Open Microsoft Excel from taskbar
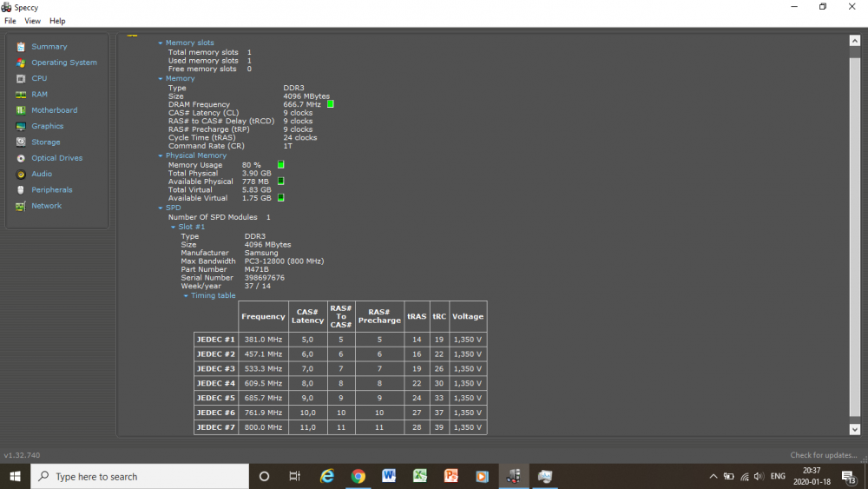This screenshot has width=868, height=489. (x=420, y=476)
